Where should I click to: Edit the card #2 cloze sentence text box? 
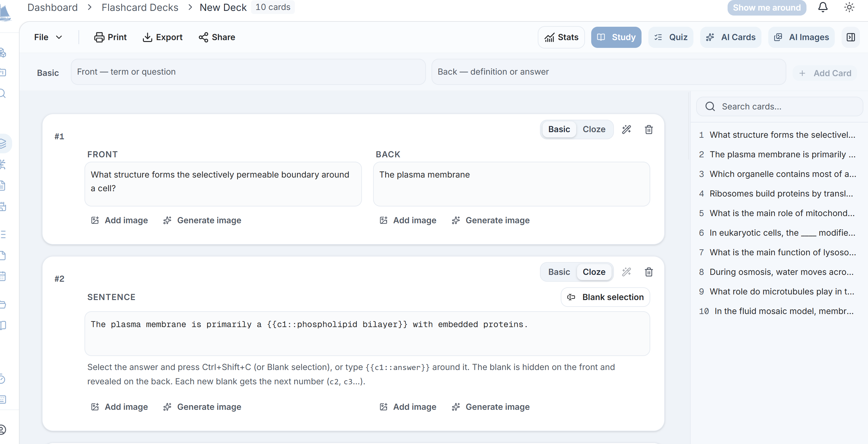[x=367, y=333]
